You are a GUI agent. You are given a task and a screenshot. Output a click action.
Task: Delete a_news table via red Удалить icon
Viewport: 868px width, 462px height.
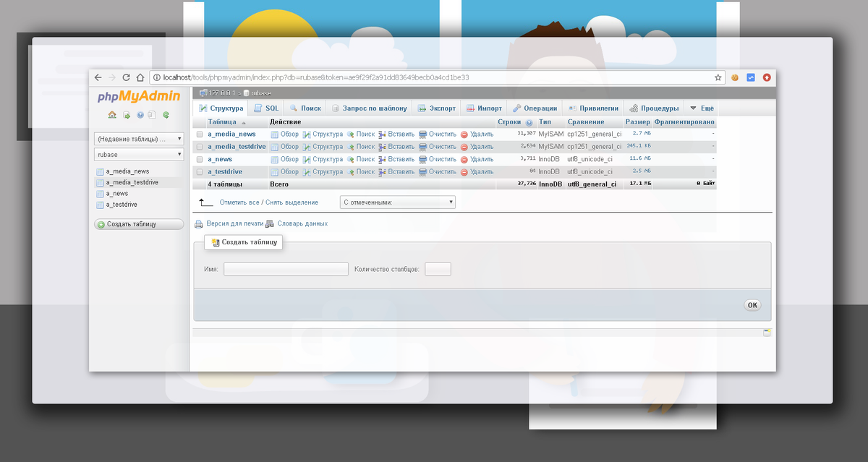pos(464,158)
